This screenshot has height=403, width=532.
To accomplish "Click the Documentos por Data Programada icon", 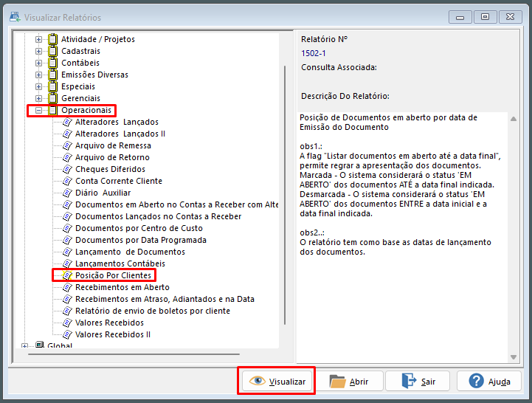I will [x=68, y=240].
